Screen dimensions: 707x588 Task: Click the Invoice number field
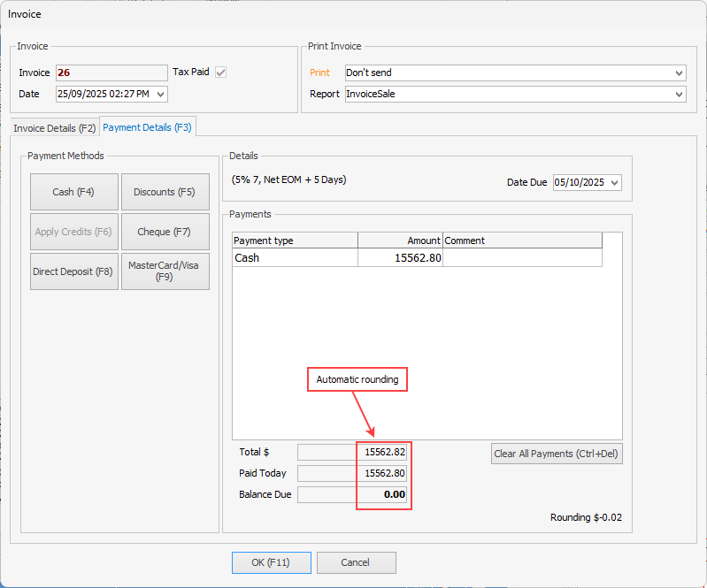[x=111, y=73]
